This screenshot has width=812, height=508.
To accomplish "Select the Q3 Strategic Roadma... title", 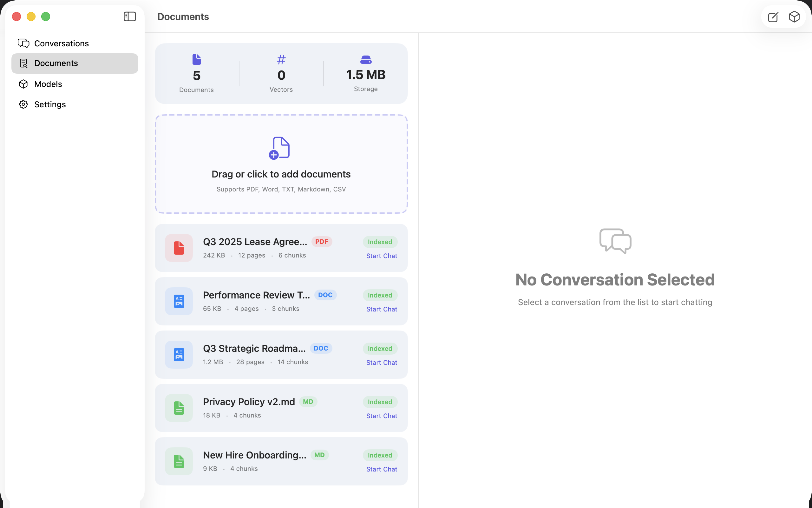I will (254, 348).
